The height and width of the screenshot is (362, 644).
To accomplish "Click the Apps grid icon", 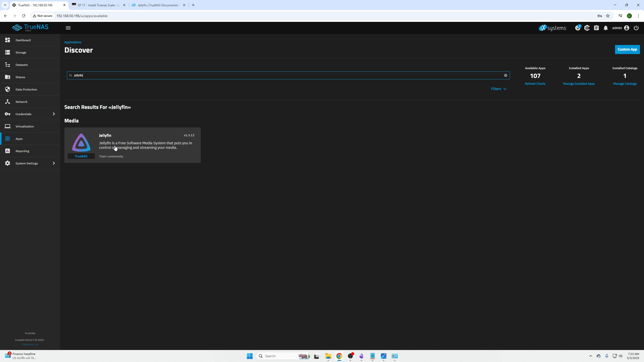I will 8,139.
